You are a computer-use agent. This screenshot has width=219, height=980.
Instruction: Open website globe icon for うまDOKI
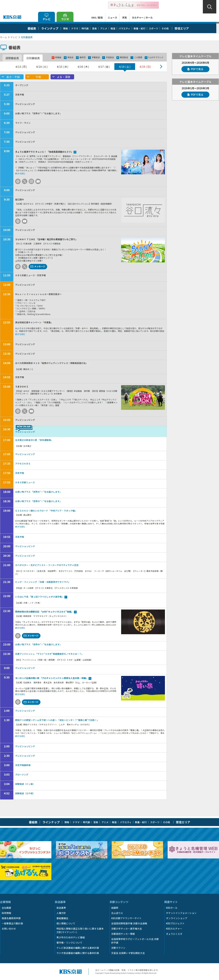point(18,411)
